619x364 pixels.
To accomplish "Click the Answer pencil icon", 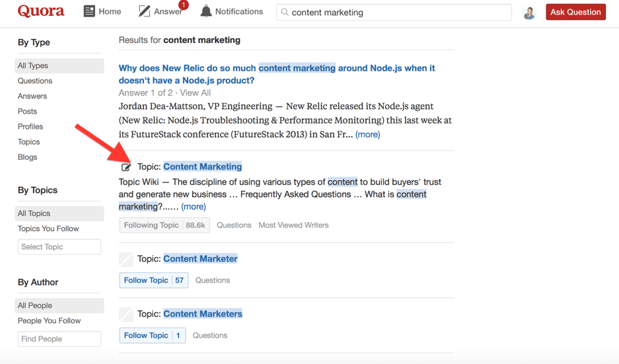I will point(145,11).
